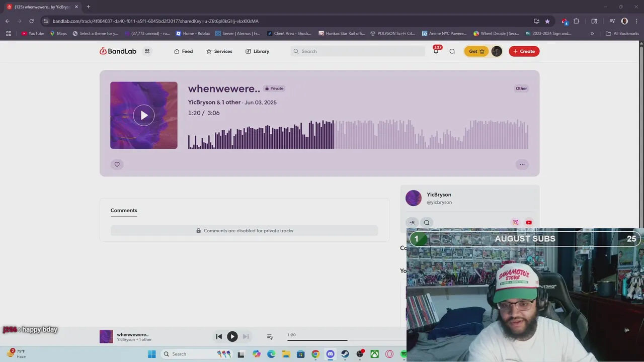The image size is (644, 362).
Task: Click YicBryson's avatar in sidebar card
Action: point(414,198)
